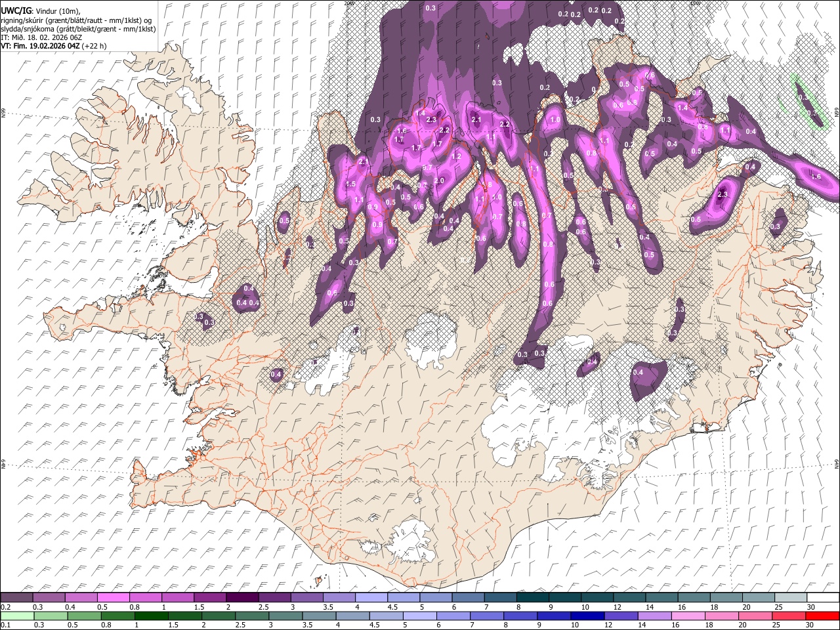Click the '1.5' snowfall value on the map
The image size is (840, 630).
(x=350, y=184)
